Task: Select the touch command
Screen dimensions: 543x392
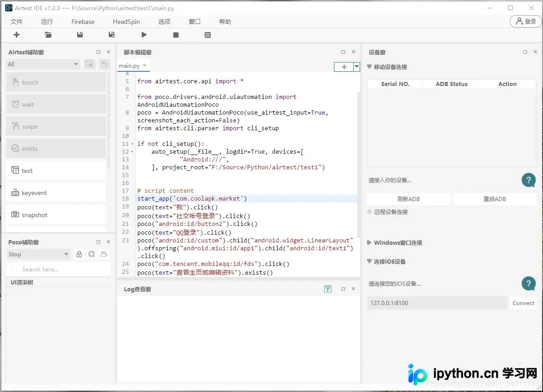Action: pos(56,82)
